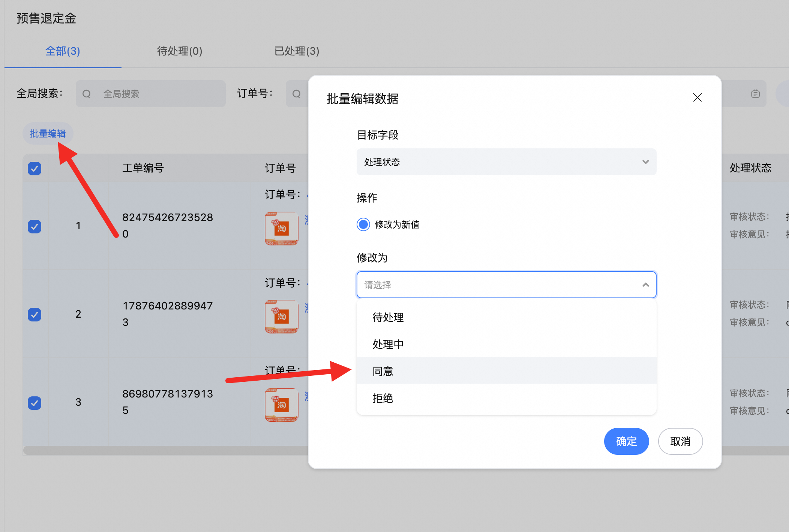Click the calendar icon in date field
This screenshot has height=532, width=789.
tap(755, 94)
